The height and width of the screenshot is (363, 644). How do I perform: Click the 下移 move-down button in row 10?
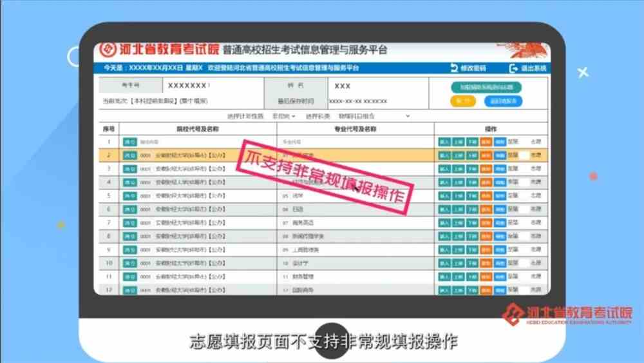472,263
